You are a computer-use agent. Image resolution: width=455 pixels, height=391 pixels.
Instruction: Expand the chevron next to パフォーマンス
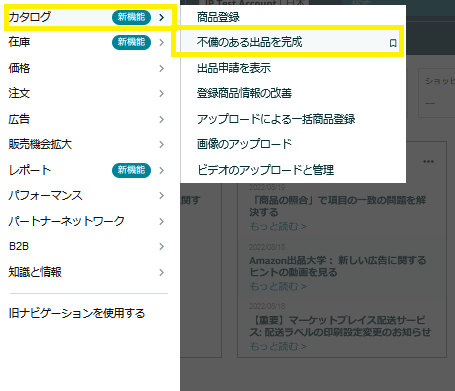162,195
